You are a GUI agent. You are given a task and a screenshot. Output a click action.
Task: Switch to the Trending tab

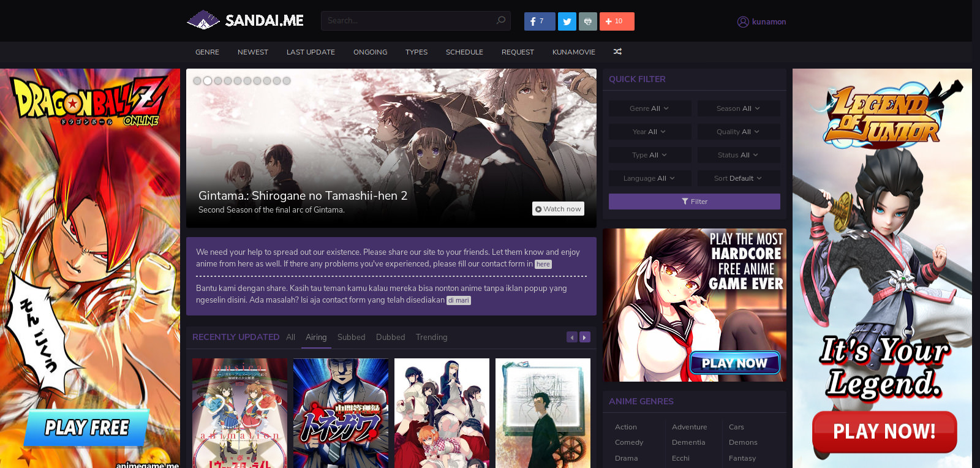(x=432, y=337)
